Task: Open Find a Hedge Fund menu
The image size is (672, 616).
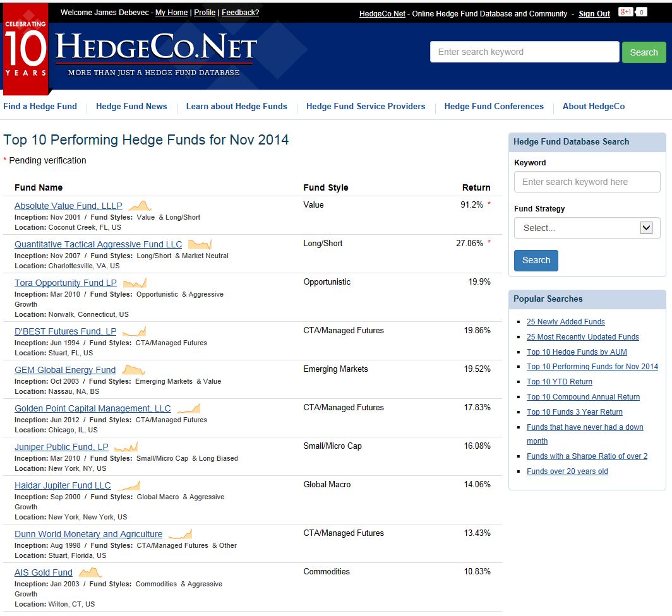Action: [x=40, y=106]
